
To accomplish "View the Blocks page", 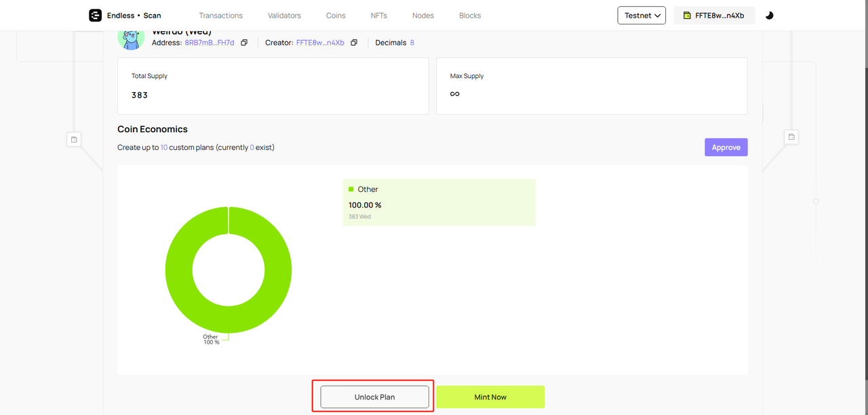I will coord(470,16).
